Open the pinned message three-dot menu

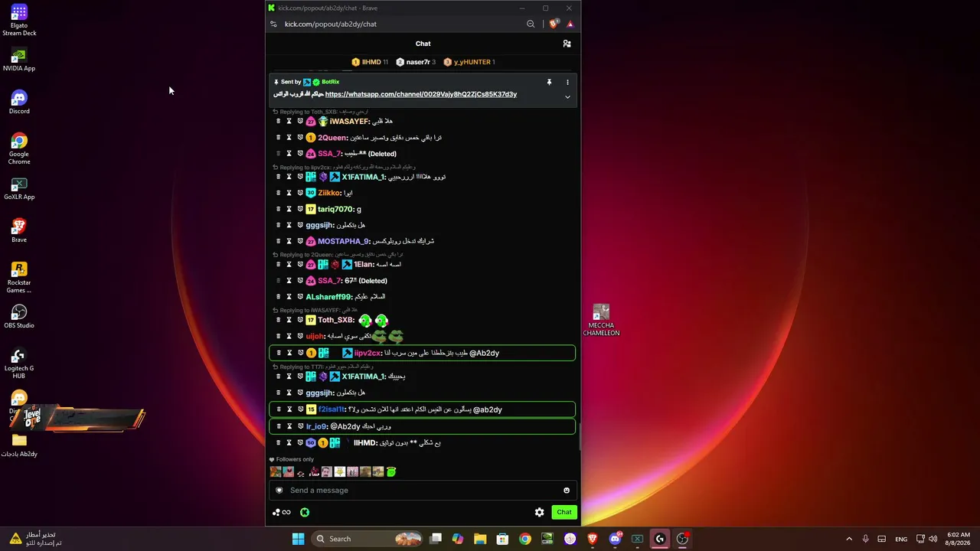click(567, 82)
